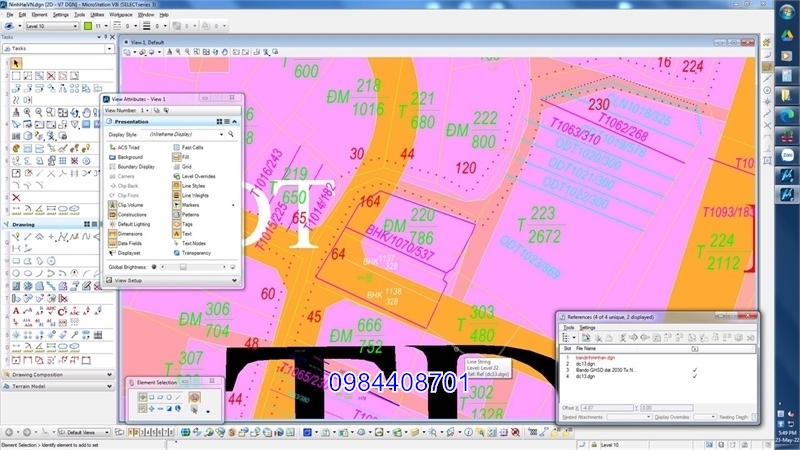Click the magnifier icon beside Display Style
This screenshot has height=450, width=800.
click(x=231, y=133)
